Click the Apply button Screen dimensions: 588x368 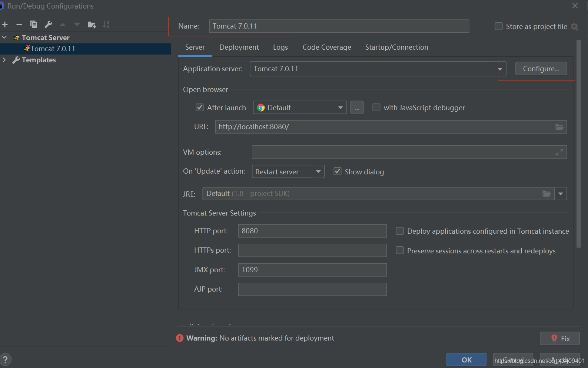(559, 360)
